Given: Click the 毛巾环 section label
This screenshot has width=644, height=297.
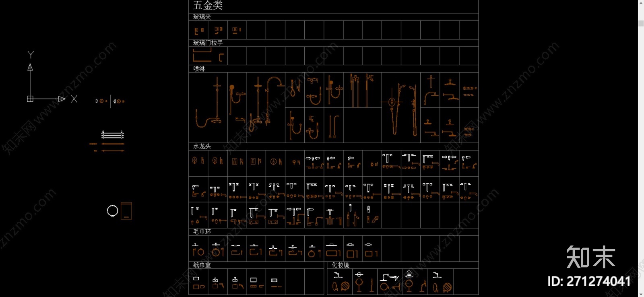Looking at the screenshot, I should pos(202,232).
